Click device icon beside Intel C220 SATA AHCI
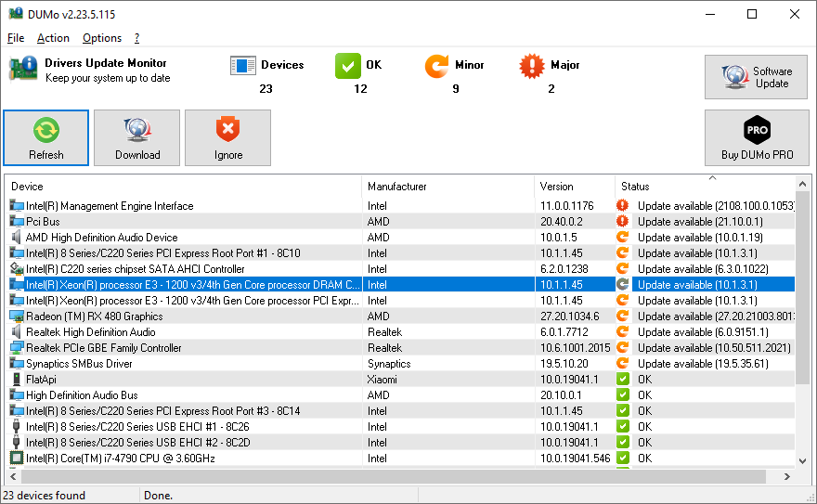Screen dimensions: 817x504 click(x=17, y=268)
